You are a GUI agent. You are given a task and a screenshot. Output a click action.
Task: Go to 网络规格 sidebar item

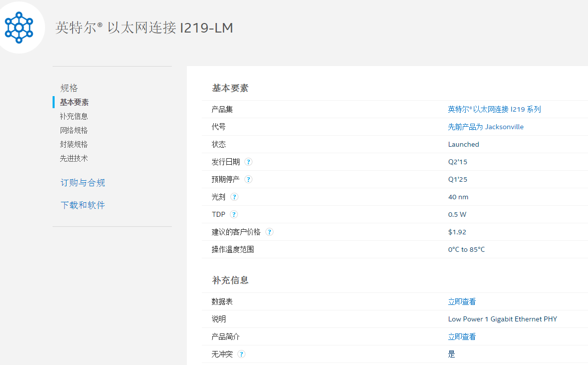[74, 130]
